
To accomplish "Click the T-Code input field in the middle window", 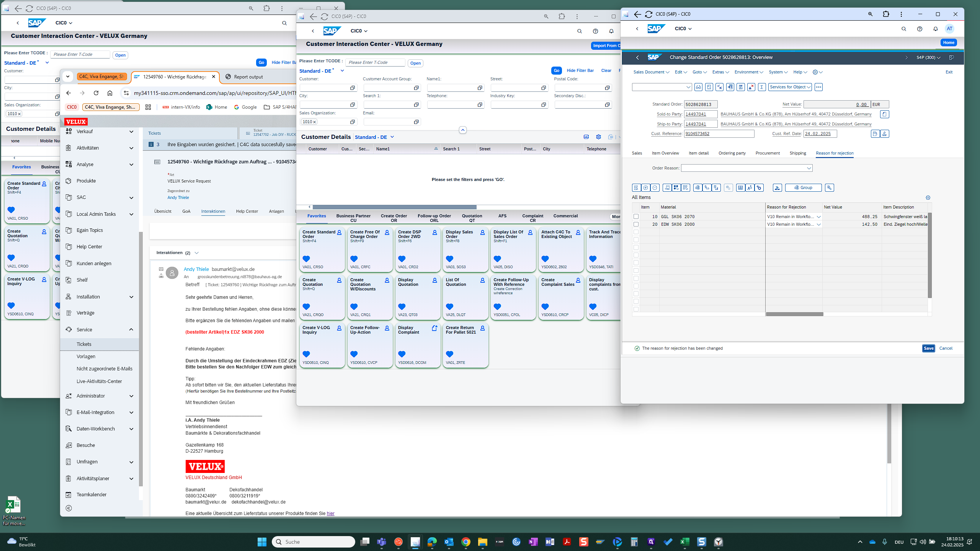I will [375, 63].
